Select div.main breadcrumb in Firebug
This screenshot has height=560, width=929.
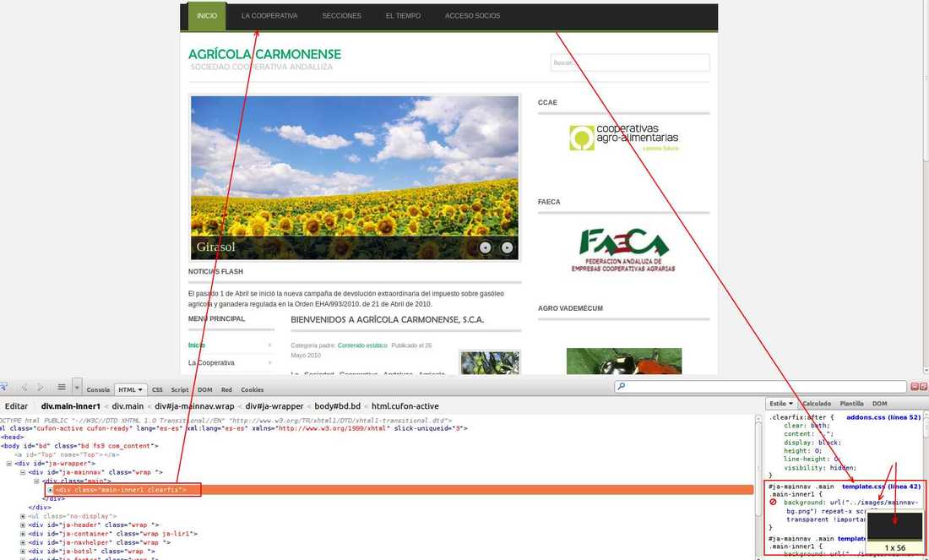pyautogui.click(x=128, y=406)
